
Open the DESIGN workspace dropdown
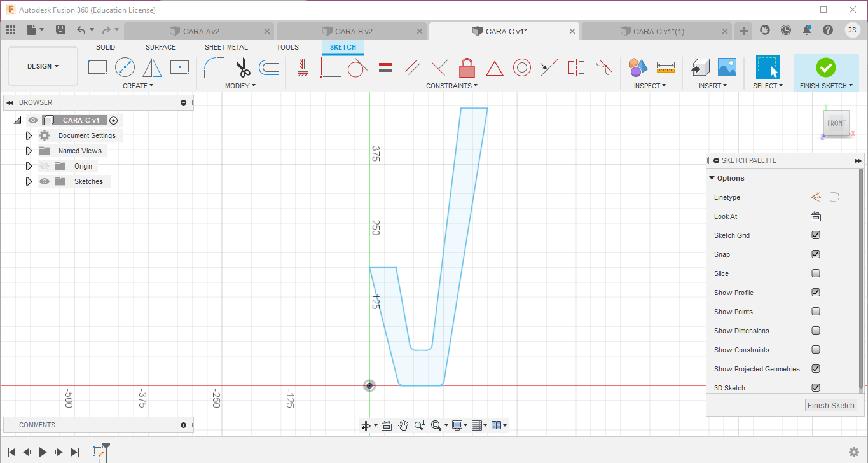(x=43, y=66)
